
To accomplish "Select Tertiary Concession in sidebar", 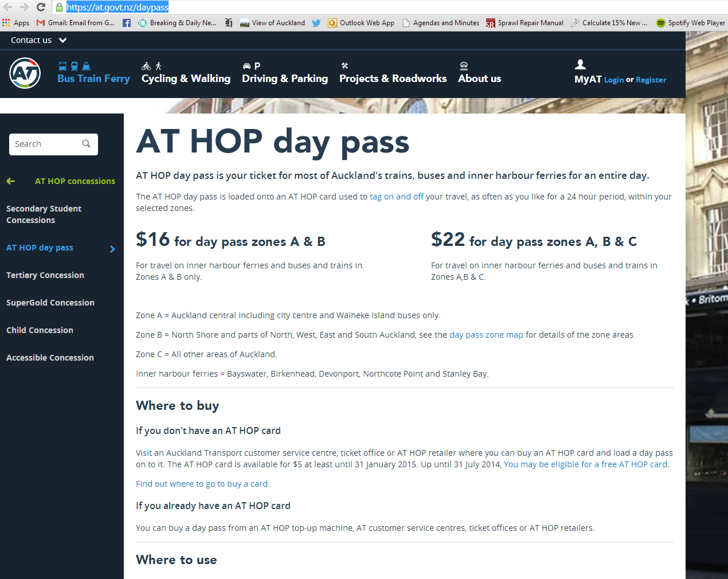I will pos(45,275).
